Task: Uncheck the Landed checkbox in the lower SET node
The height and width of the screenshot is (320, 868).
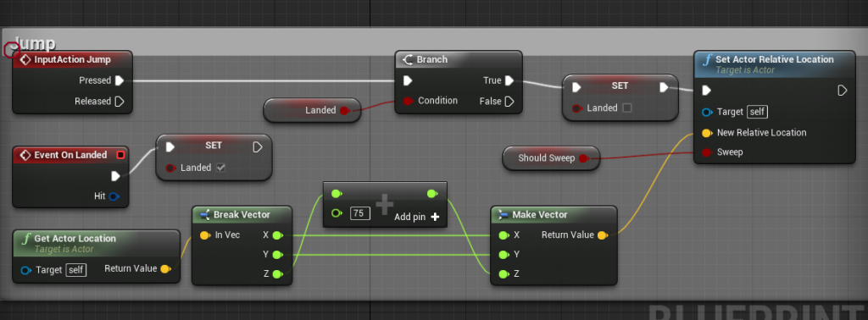Action: click(220, 168)
